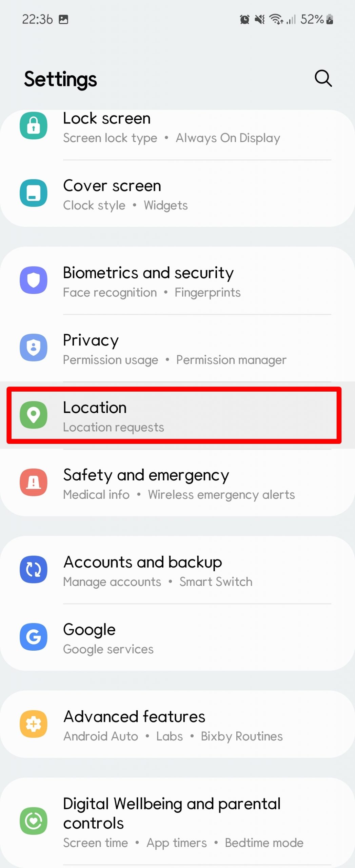355x868 pixels.
Task: Tap the red Safety and emergency icon
Action: pos(34,482)
